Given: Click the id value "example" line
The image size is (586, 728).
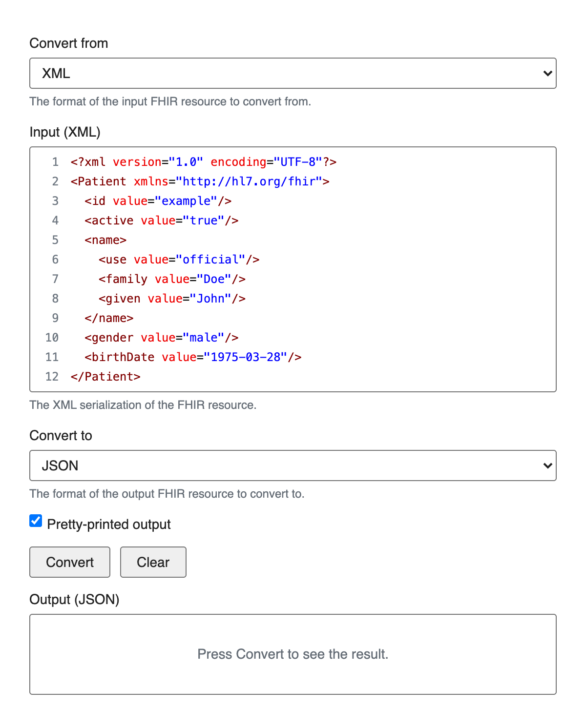Looking at the screenshot, I should (x=158, y=201).
